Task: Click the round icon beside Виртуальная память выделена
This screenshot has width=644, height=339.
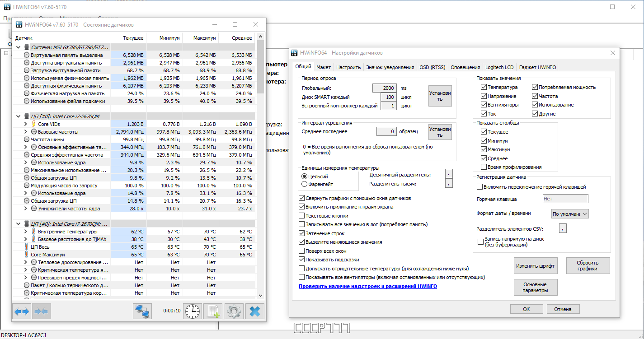Action: [x=27, y=55]
